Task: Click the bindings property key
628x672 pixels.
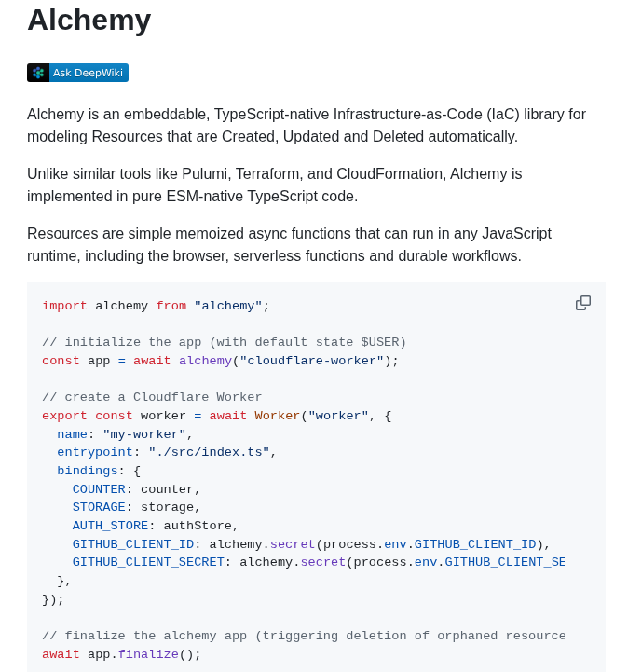Action: click(88, 471)
